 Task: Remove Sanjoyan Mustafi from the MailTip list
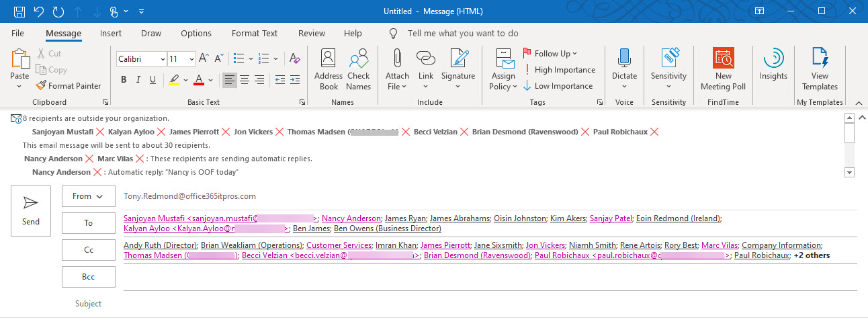pyautogui.click(x=100, y=132)
